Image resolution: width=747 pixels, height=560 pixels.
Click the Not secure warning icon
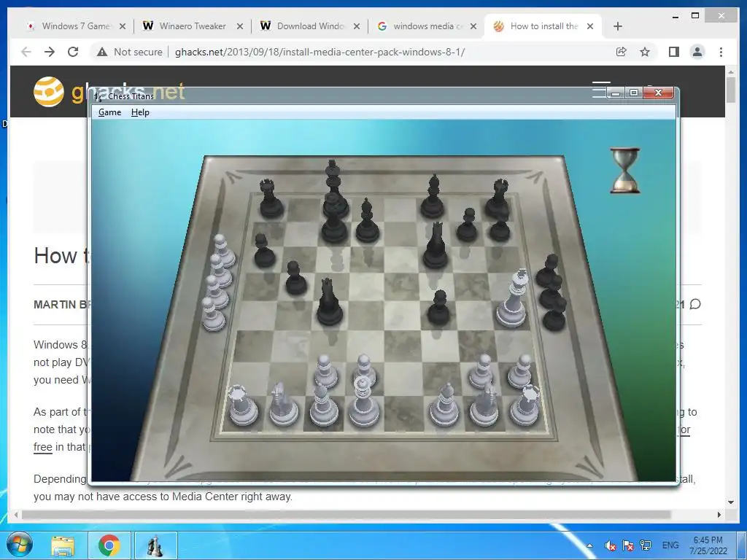(102, 52)
